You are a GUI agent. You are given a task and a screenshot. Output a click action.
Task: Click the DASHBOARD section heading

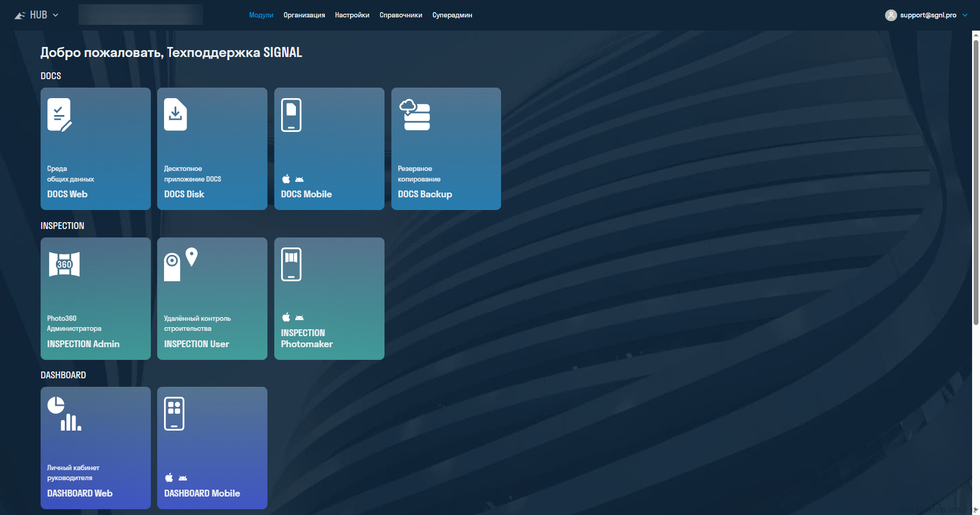click(x=63, y=375)
